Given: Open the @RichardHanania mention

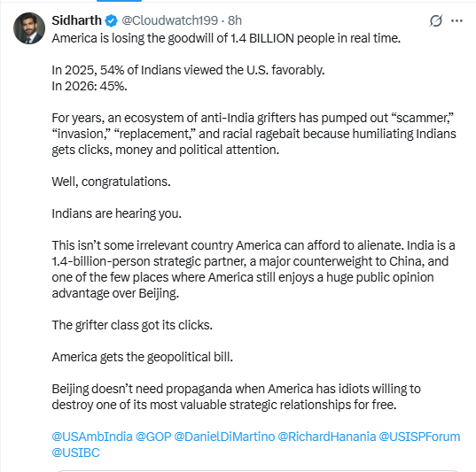Looking at the screenshot, I should [x=327, y=437].
